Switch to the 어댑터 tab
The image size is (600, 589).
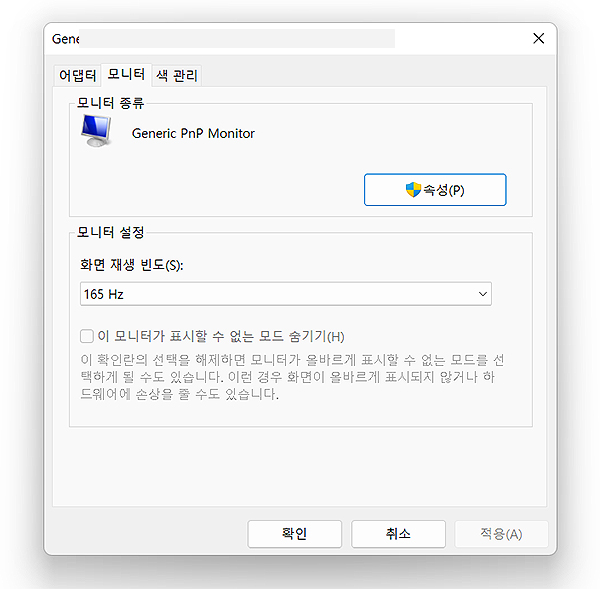[78, 76]
